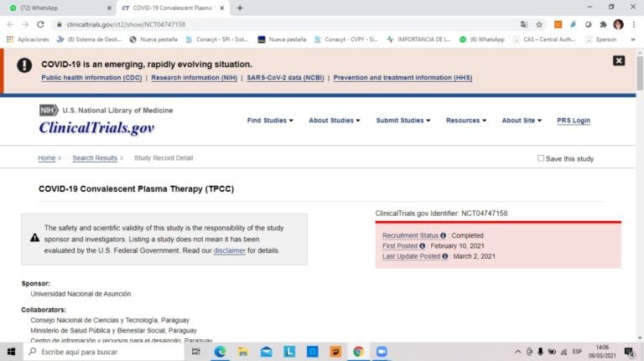Open Public health information (CDC) link

tap(91, 78)
